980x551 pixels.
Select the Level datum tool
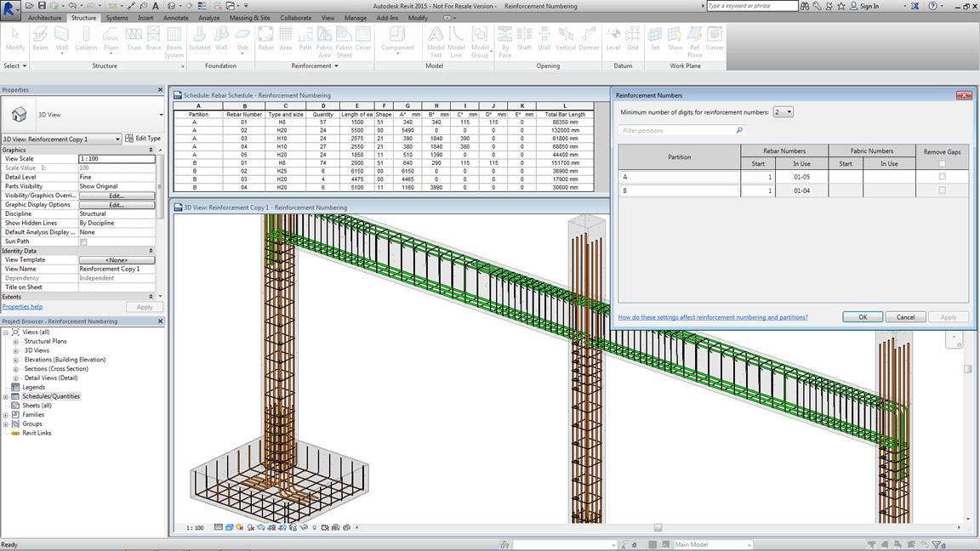click(x=613, y=39)
